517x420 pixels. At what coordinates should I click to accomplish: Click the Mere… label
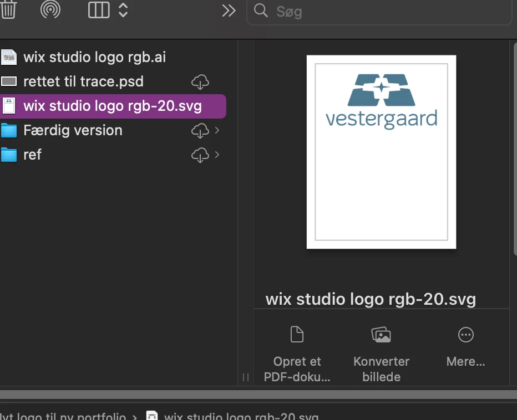click(465, 362)
